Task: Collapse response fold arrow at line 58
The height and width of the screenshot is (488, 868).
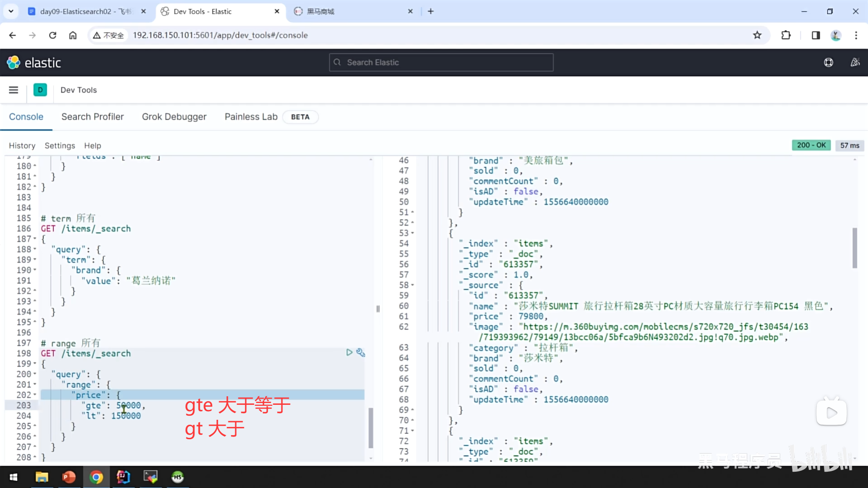Action: point(412,285)
